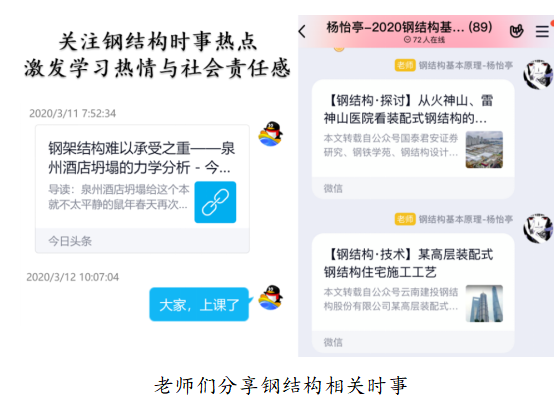Tap the teacher avatar beside the 高层装配式 article
558x409 pixels.
tap(538, 228)
